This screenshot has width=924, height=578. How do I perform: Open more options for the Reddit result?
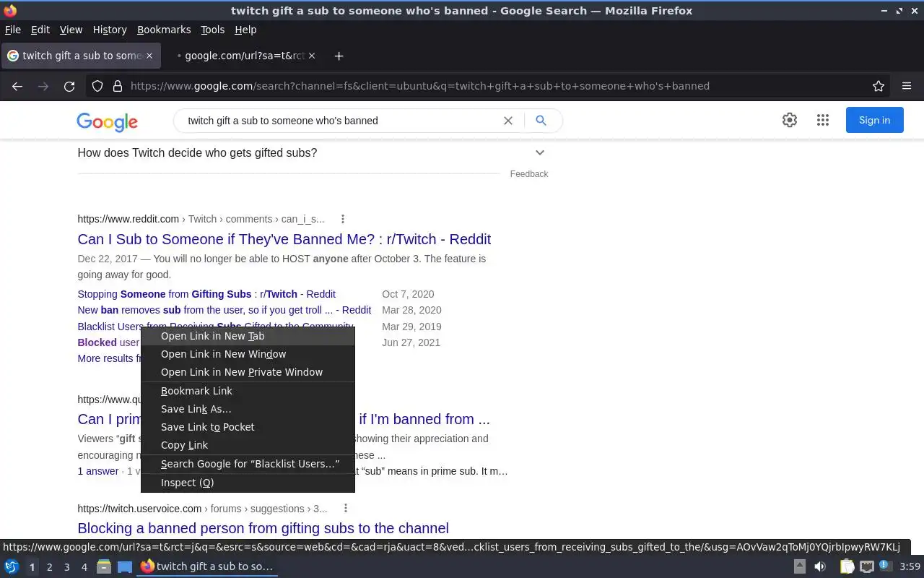(343, 219)
